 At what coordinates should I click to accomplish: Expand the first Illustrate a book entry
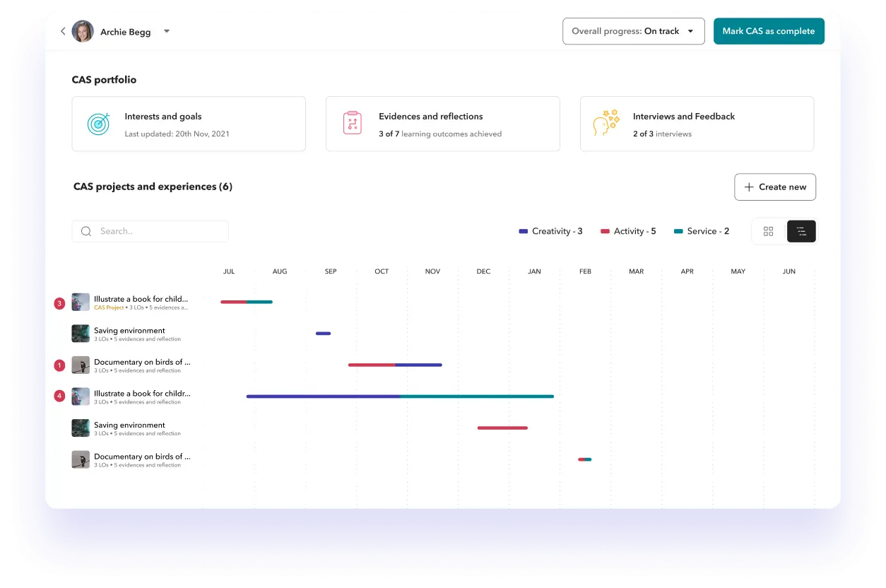pos(141,298)
